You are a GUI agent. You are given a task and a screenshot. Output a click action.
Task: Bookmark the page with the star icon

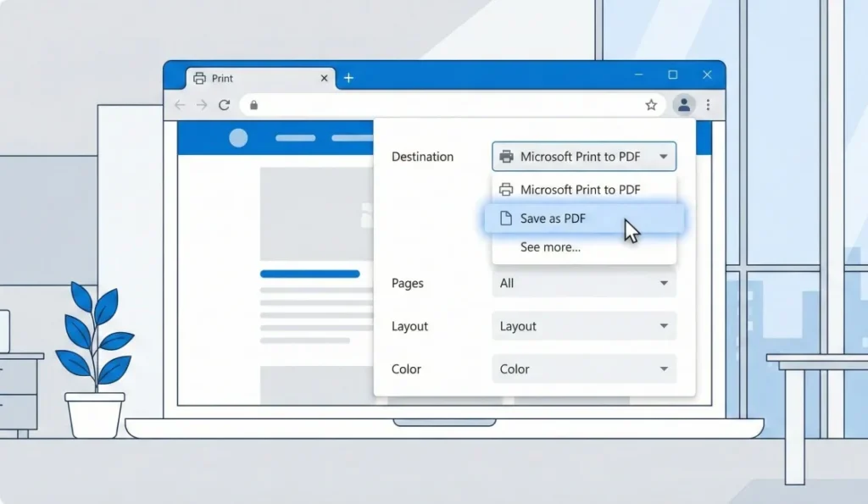pyautogui.click(x=651, y=104)
